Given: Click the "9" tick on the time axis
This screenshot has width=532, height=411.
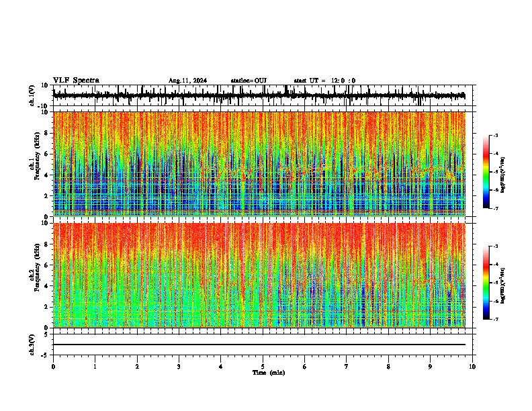Looking at the screenshot, I should pyautogui.click(x=430, y=367).
